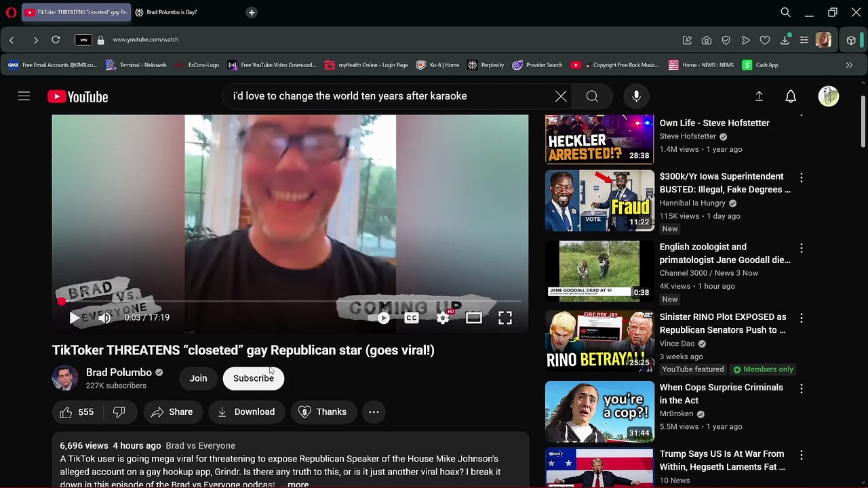Go forward in browser history

coord(35,40)
